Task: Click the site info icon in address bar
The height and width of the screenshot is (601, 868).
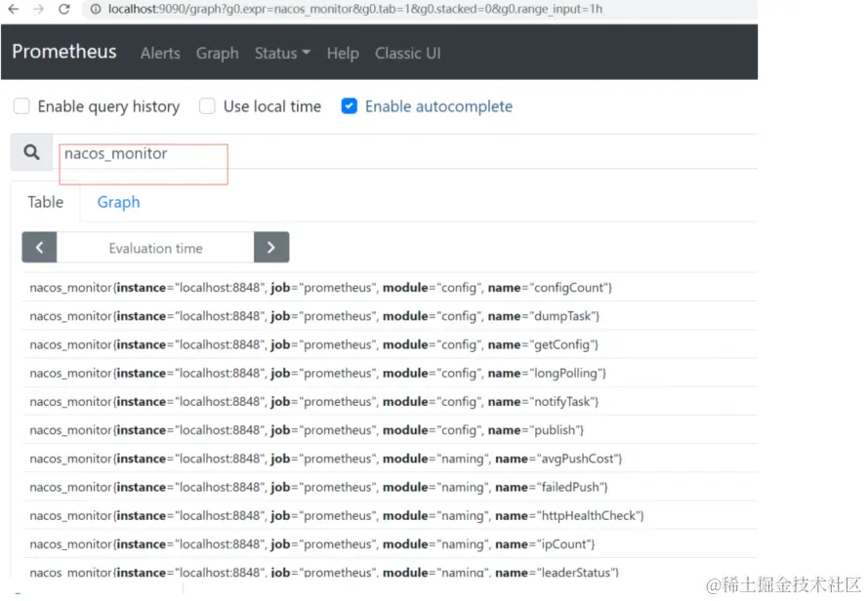Action: pos(96,9)
